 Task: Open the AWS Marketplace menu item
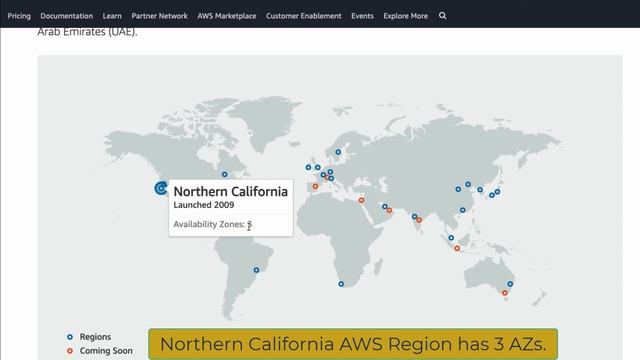point(227,16)
